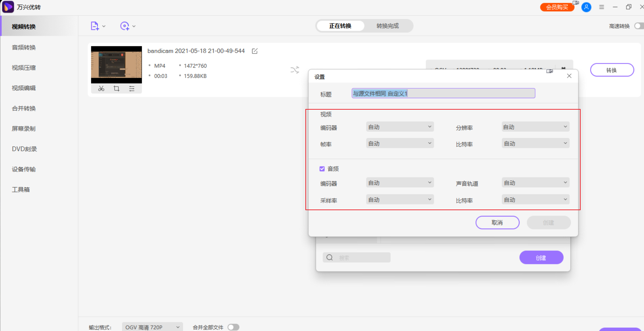Click the user account avatar icon
Viewport: 644px width, 331px height.
[x=586, y=7]
